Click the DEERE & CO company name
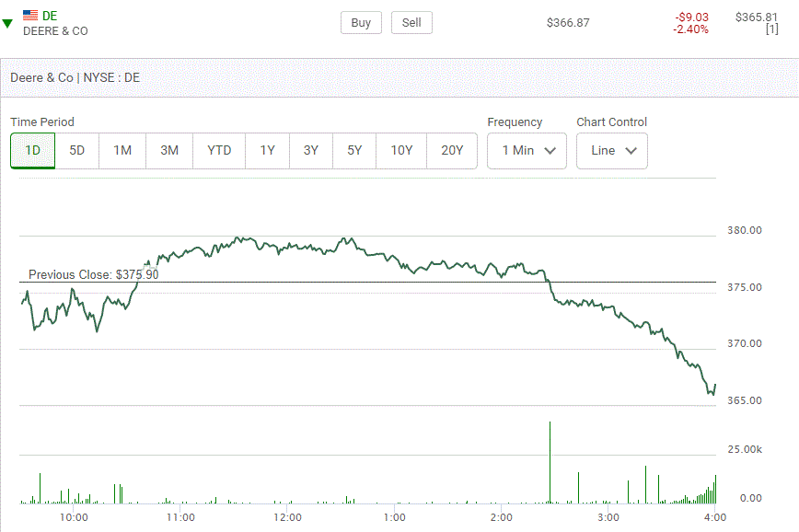The width and height of the screenshot is (799, 532). coord(55,31)
